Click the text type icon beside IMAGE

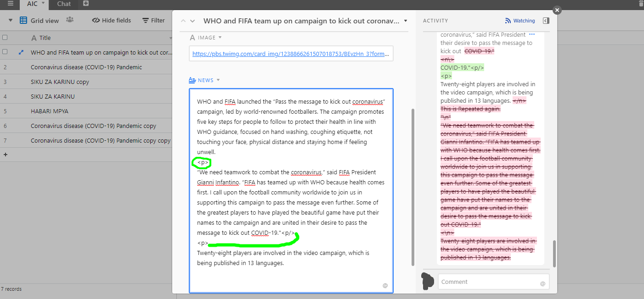(193, 38)
